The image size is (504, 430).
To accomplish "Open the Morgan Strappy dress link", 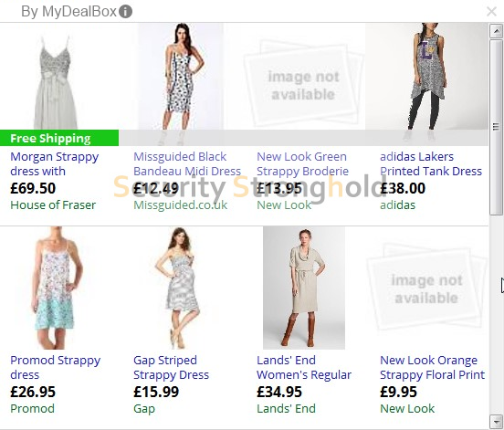I will pos(54,164).
